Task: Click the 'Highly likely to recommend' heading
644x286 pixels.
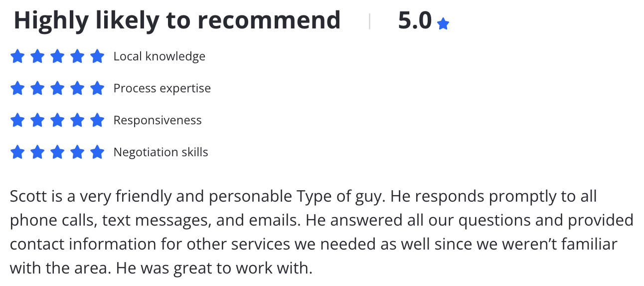Action: coord(177,20)
